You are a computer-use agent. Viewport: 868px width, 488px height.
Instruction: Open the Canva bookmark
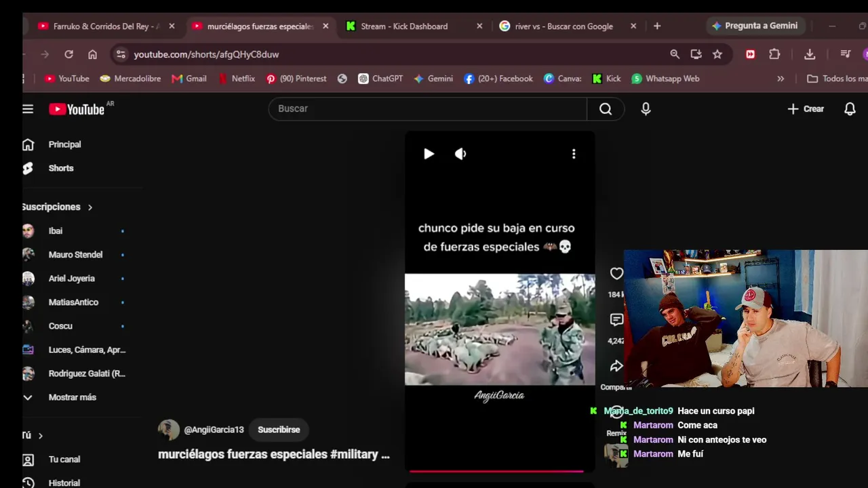[563, 79]
